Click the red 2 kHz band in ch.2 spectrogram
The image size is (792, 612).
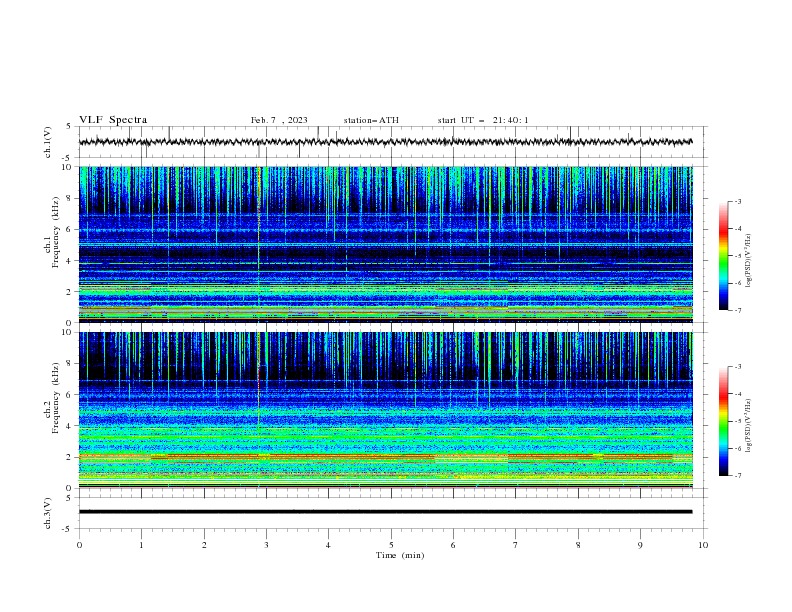[x=385, y=456]
